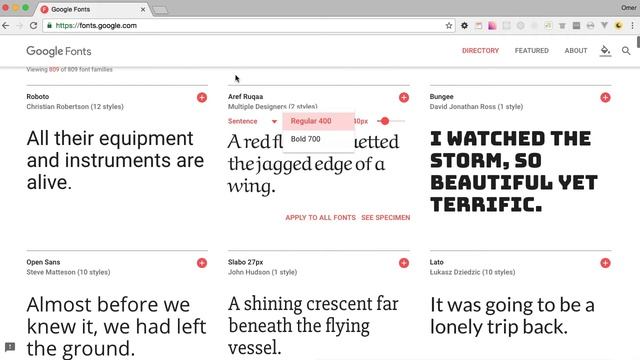Image resolution: width=640 pixels, height=360 pixels.
Task: Add Lato font to selection
Action: click(x=605, y=263)
